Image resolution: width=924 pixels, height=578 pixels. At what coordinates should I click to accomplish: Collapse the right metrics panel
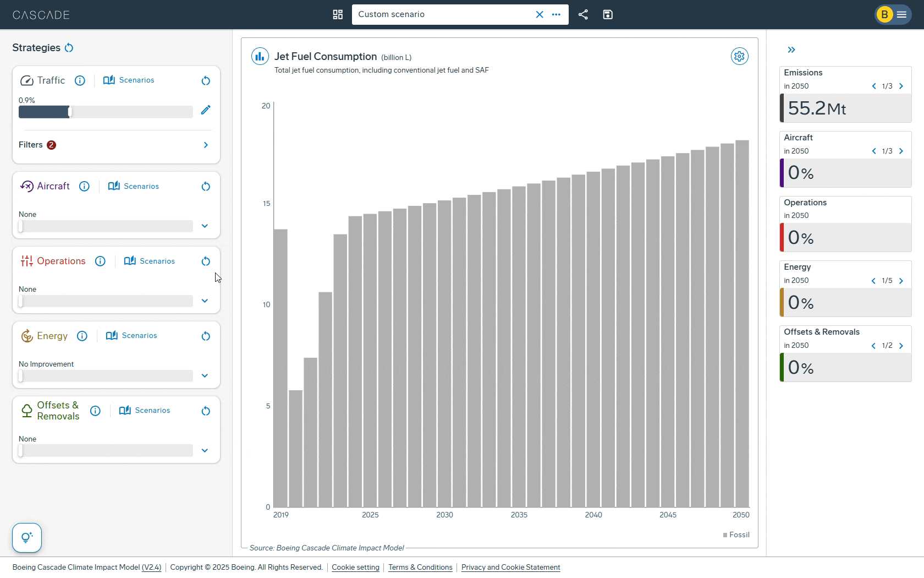(x=791, y=50)
